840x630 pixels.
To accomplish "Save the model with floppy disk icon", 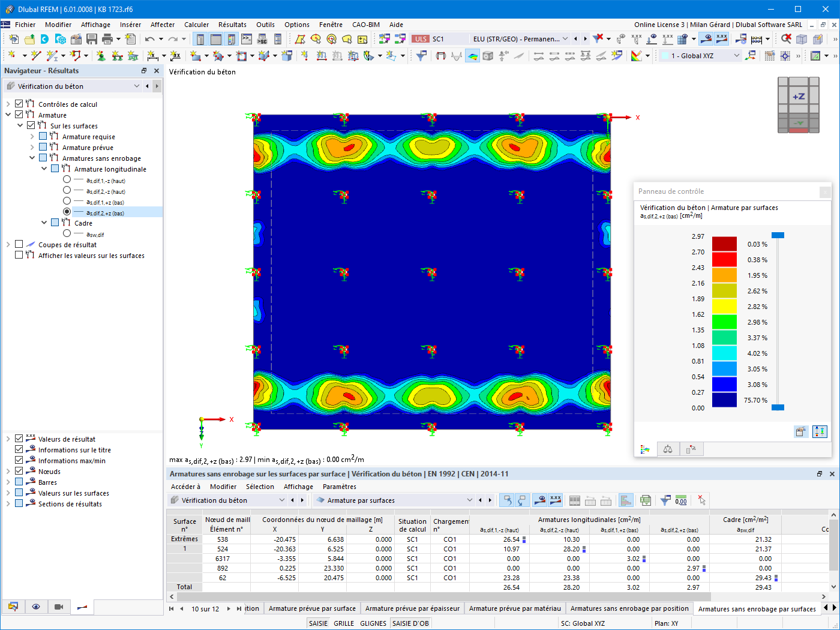I will tap(92, 39).
